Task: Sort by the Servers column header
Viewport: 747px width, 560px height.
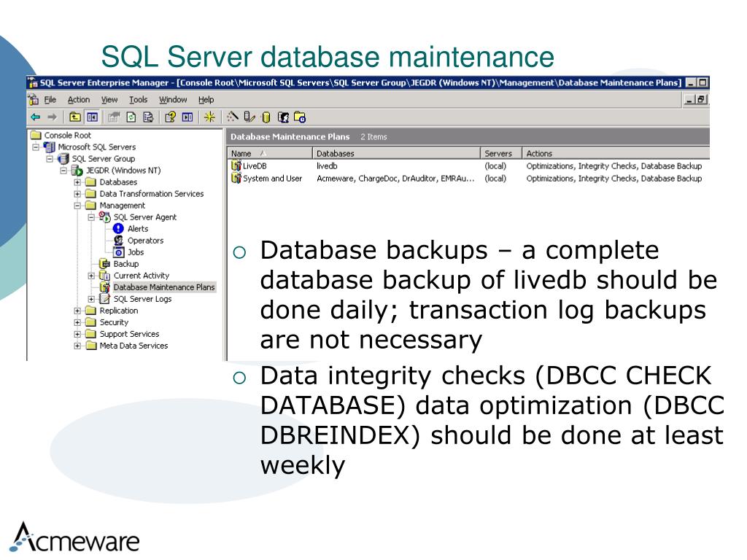Action: [501, 153]
